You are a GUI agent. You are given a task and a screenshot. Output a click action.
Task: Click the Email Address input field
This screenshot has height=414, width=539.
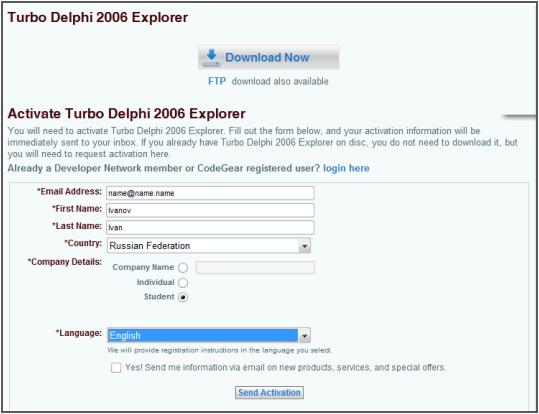click(x=210, y=193)
